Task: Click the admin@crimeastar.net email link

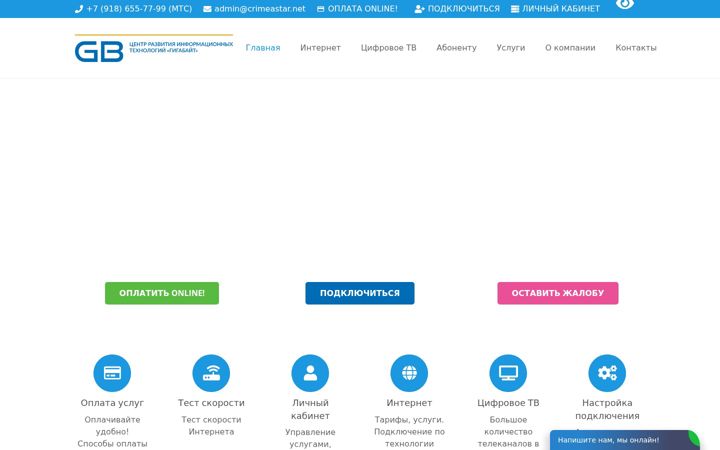Action: (260, 9)
